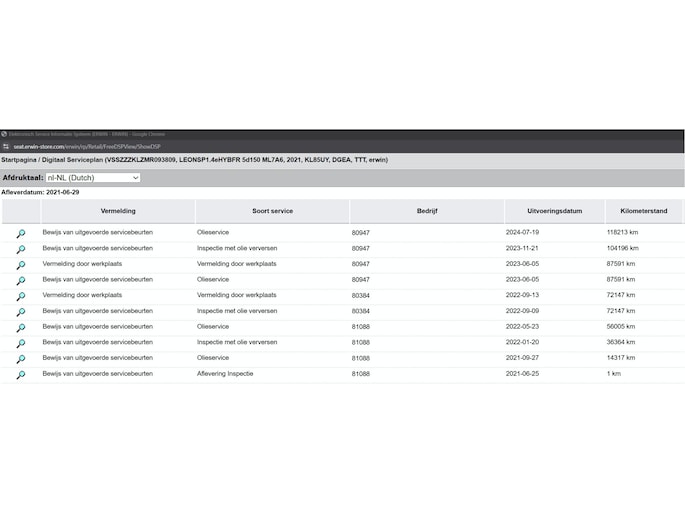Click the Soort service column header

click(x=272, y=211)
